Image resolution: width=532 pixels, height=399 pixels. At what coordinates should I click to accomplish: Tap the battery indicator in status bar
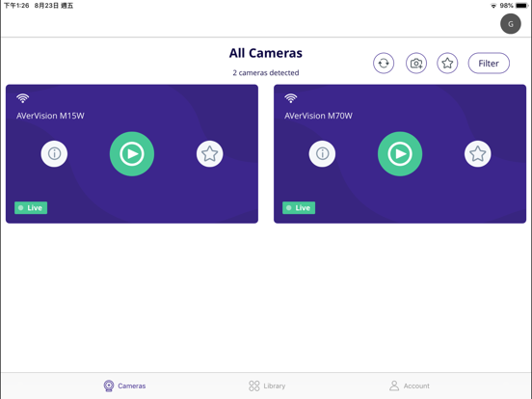click(x=521, y=6)
